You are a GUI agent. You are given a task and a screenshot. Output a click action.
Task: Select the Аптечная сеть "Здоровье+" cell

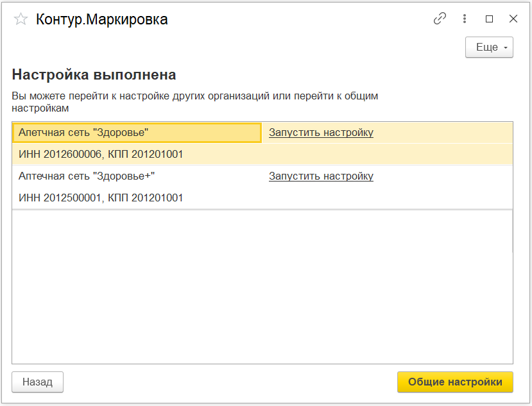137,176
